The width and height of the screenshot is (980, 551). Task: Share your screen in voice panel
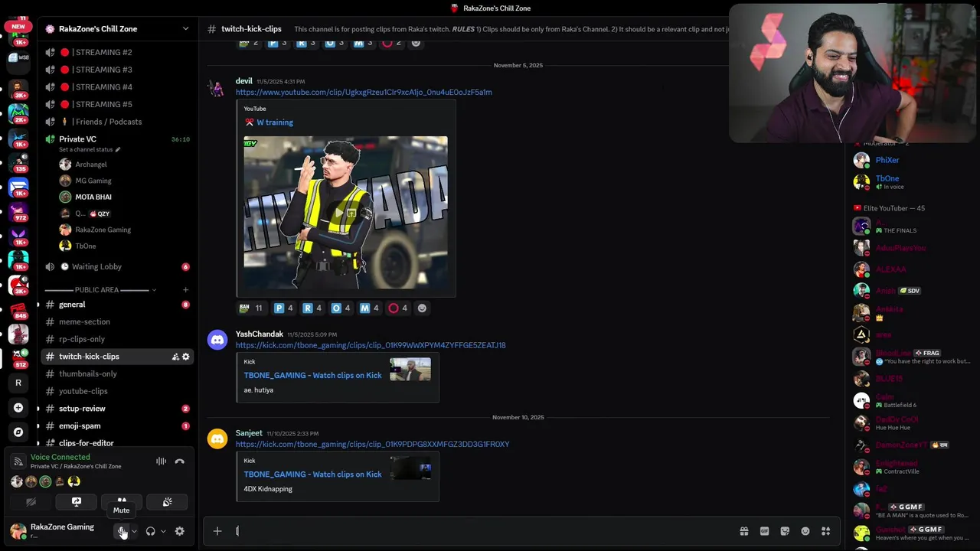point(77,502)
